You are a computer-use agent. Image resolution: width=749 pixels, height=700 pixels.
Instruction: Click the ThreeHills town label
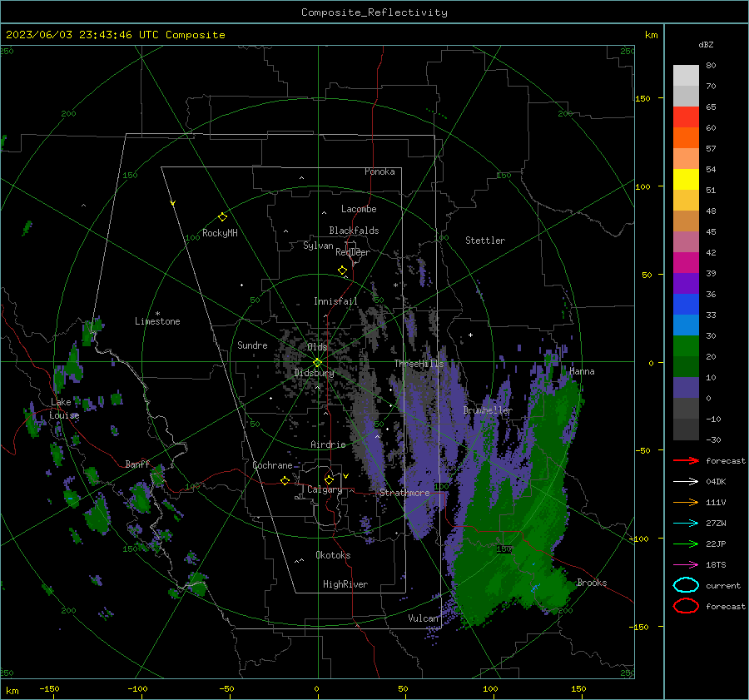(419, 364)
